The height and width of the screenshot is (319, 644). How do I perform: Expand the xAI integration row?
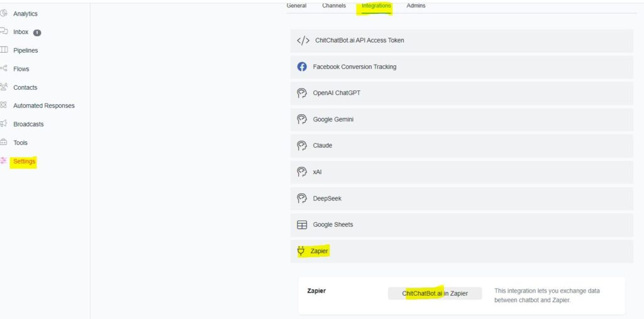(462, 172)
